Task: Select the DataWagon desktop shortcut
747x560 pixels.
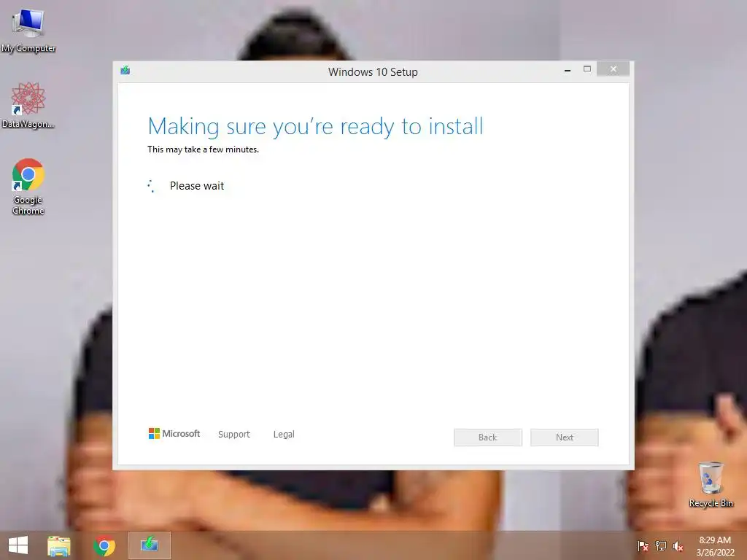Action: pyautogui.click(x=28, y=105)
